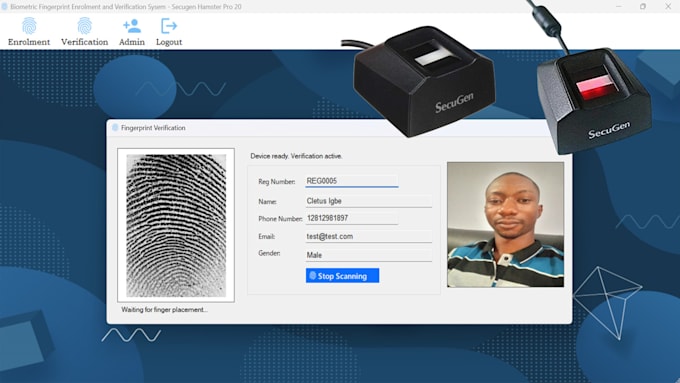Viewport: 680px width, 383px height.
Task: Click the 'Fingerprint Verification' dialog title text
Action: 153,128
